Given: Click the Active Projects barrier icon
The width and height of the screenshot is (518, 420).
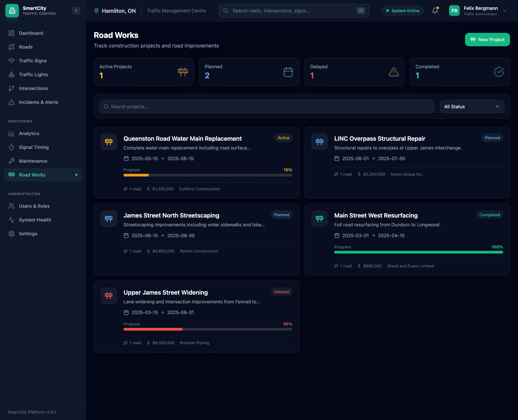Looking at the screenshot, I should pos(183,72).
